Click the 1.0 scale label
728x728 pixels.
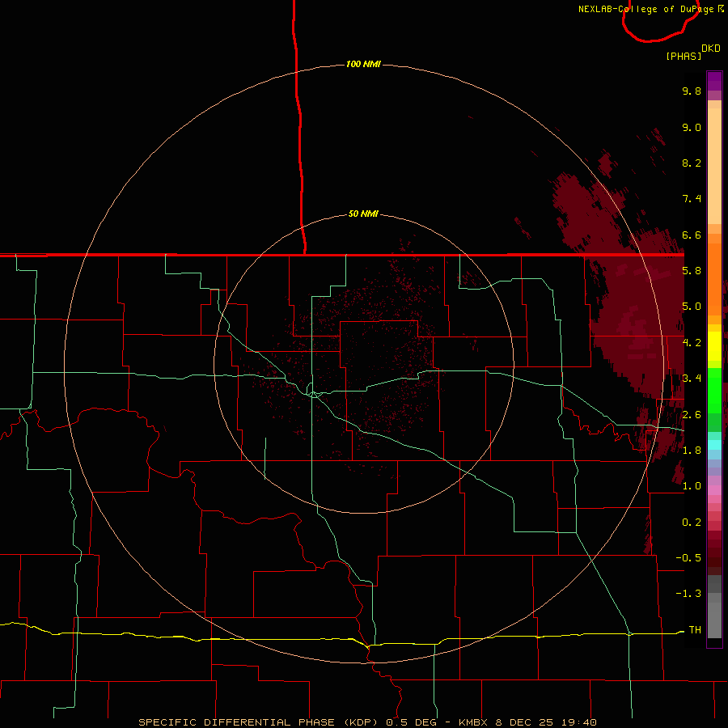point(692,486)
